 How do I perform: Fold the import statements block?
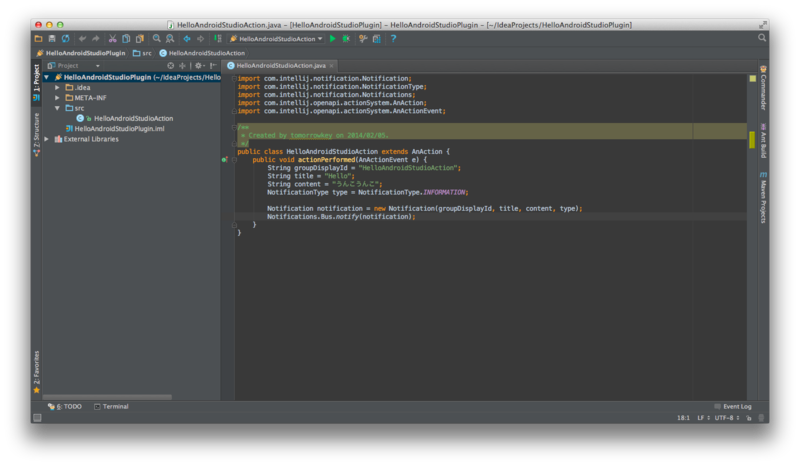pyautogui.click(x=234, y=79)
